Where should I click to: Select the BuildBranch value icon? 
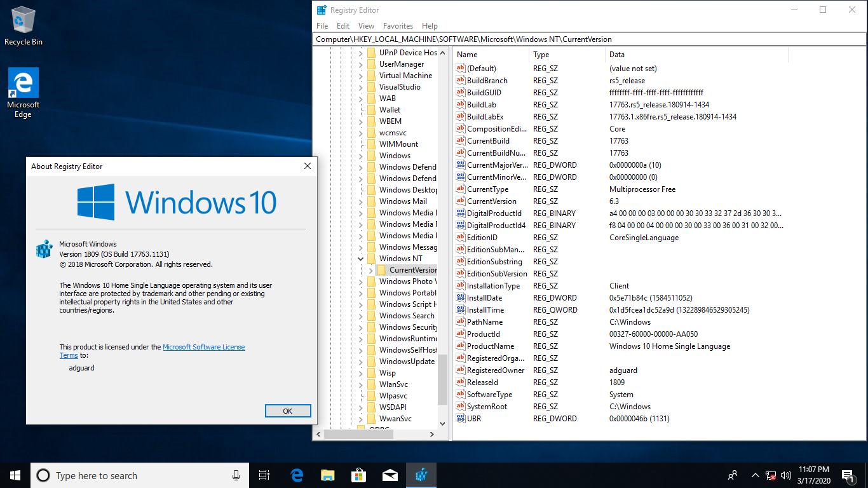(461, 81)
